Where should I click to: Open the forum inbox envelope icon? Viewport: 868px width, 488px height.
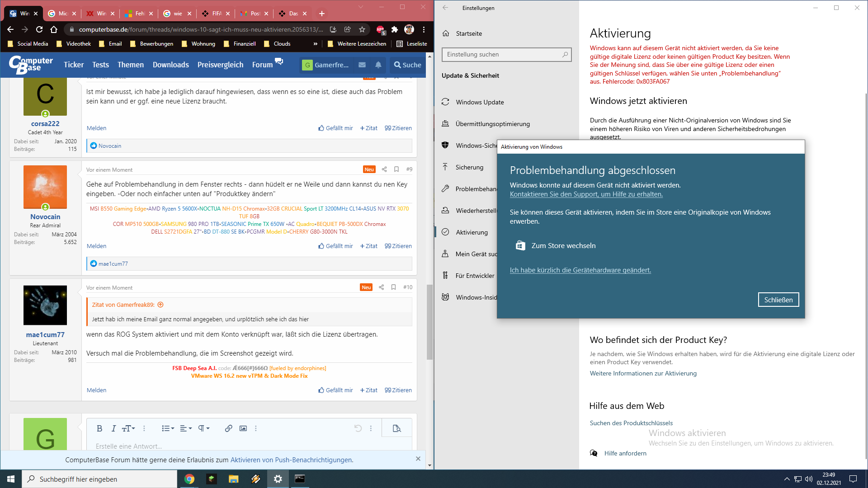362,65
